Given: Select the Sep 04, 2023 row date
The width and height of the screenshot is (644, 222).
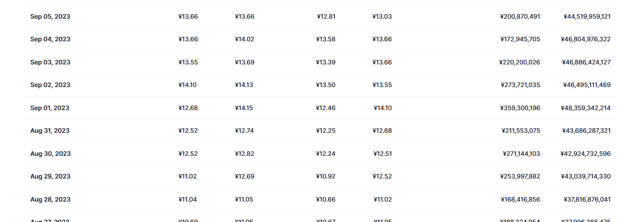Looking at the screenshot, I should (50, 39).
